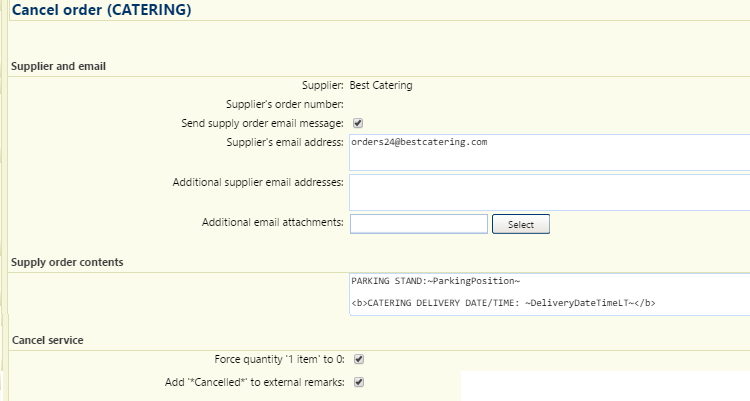
Task: Click the CATERING DELIVERY DATE/TIME line in contents
Action: [x=503, y=303]
